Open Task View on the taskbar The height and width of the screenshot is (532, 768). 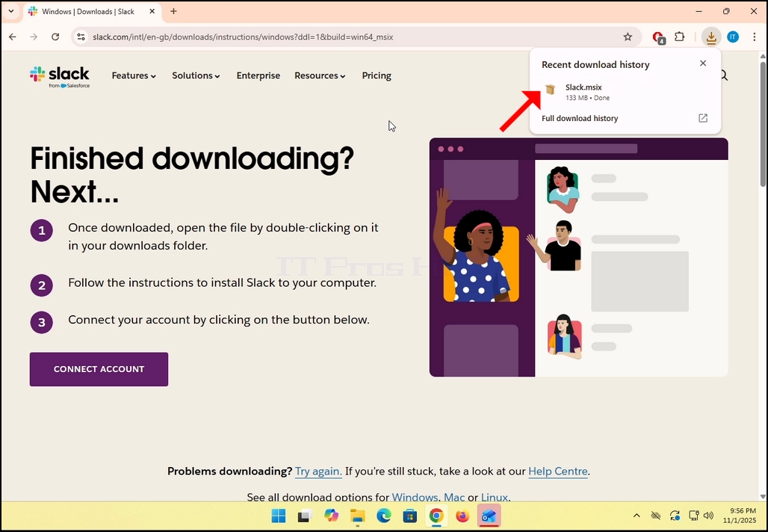point(305,516)
